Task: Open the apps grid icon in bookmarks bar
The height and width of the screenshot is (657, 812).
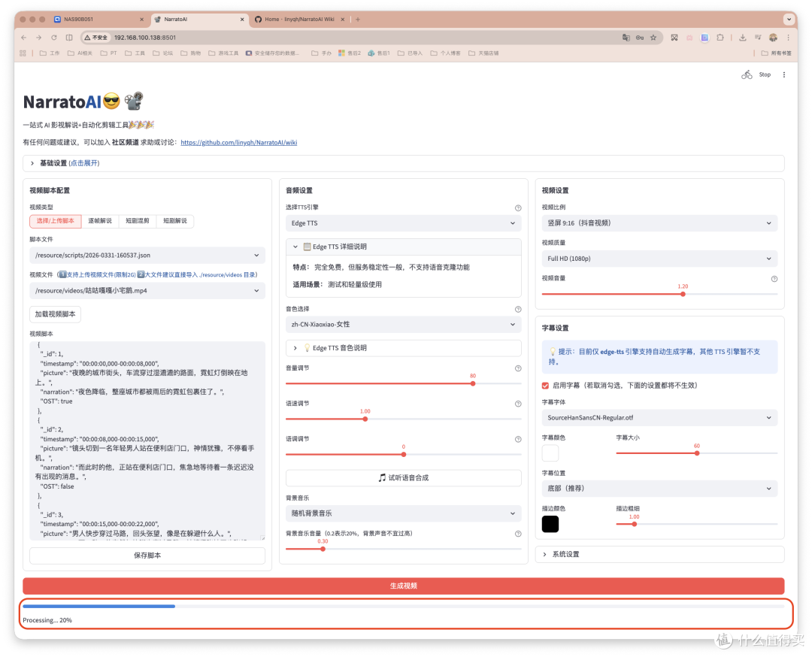Action: (23, 53)
